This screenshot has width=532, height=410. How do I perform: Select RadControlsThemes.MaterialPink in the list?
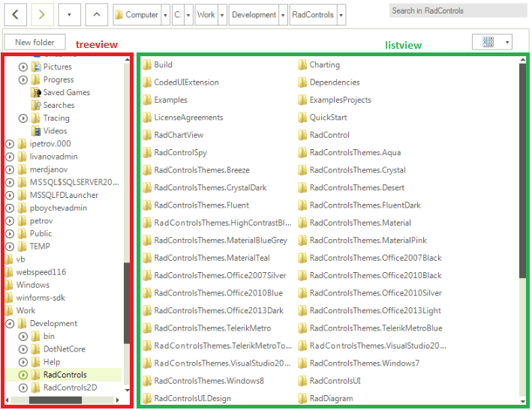tap(368, 241)
